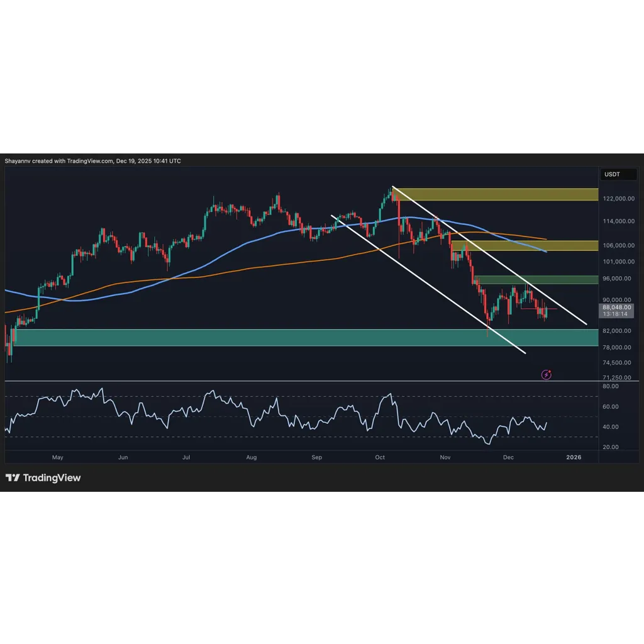
Task: Click the Dec label on time axis
Action: point(508,457)
